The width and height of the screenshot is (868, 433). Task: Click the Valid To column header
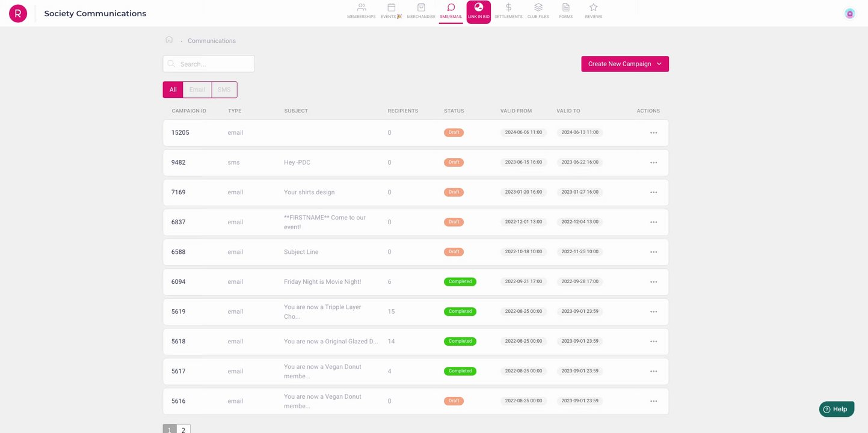pos(568,111)
